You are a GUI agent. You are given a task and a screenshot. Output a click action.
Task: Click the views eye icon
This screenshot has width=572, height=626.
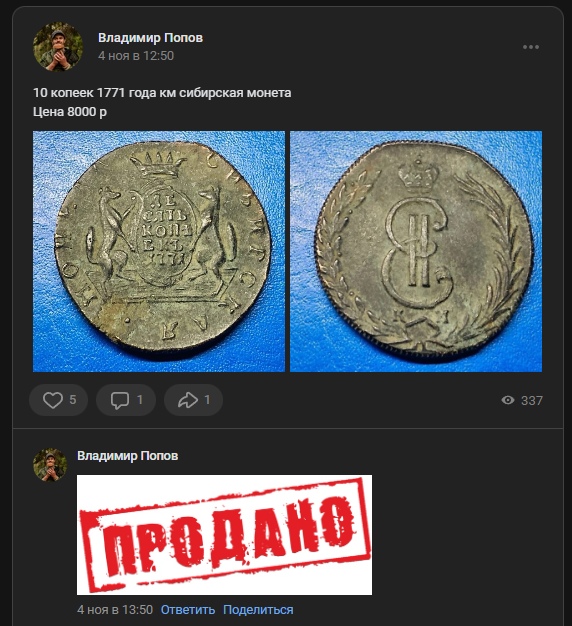[x=508, y=400]
